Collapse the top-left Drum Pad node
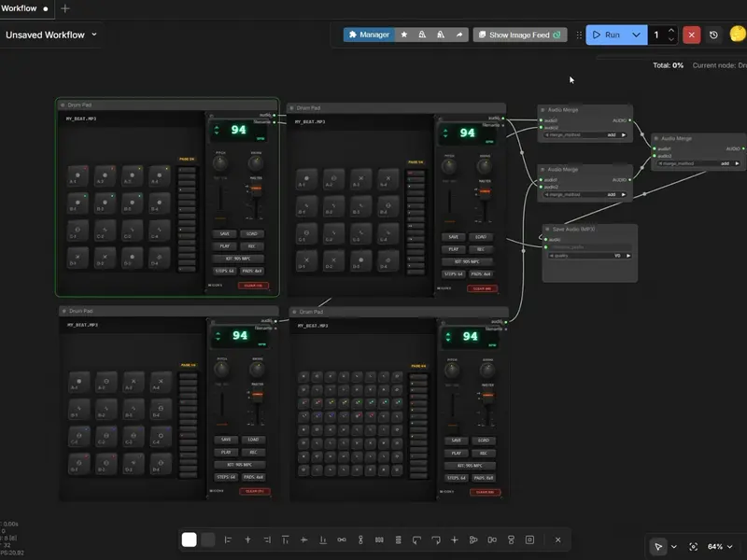 [x=63, y=105]
